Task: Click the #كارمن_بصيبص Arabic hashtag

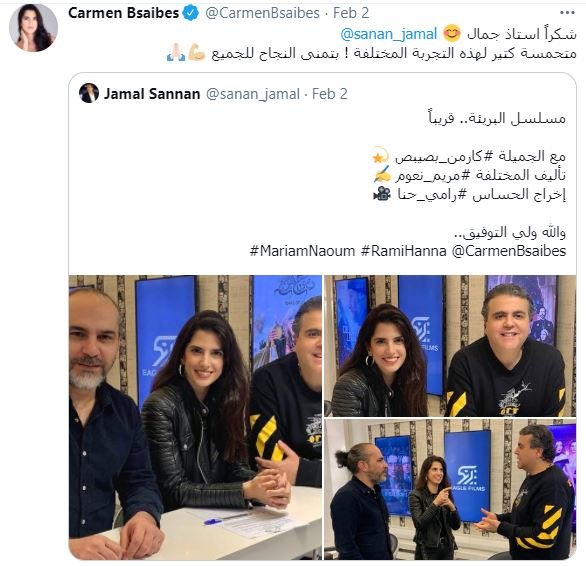Action: coord(443,157)
